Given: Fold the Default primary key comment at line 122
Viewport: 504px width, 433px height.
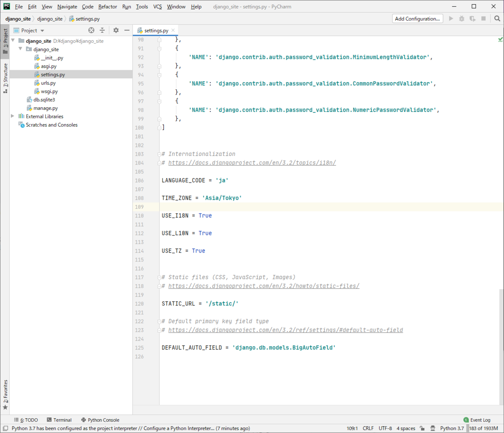Looking at the screenshot, I should 159,322.
